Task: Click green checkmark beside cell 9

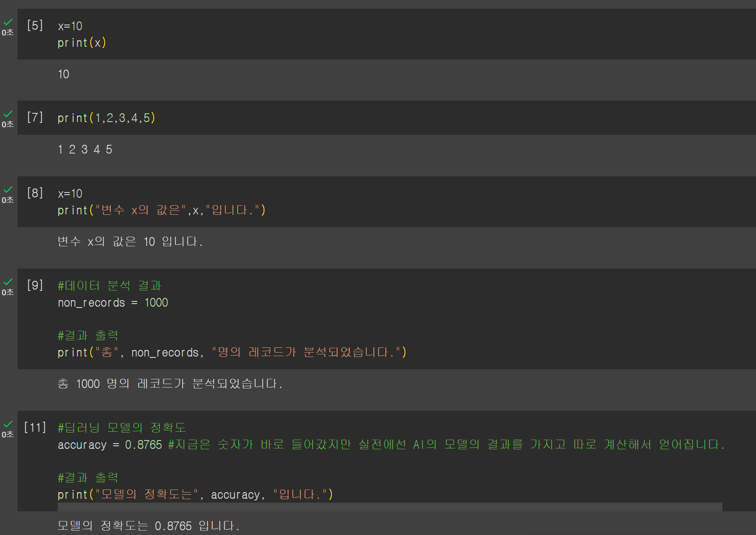Action: click(8, 282)
